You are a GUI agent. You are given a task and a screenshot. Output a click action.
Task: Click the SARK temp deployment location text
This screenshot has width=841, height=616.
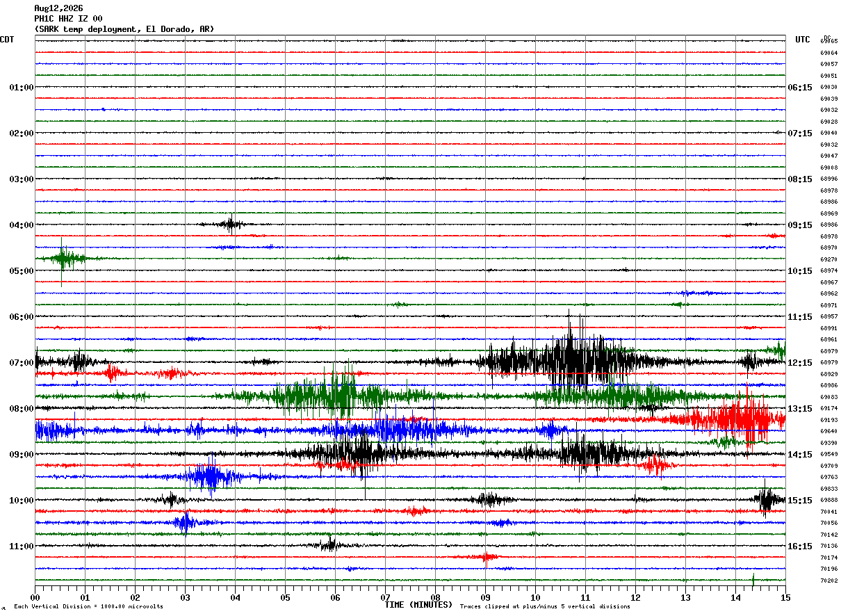coord(124,29)
